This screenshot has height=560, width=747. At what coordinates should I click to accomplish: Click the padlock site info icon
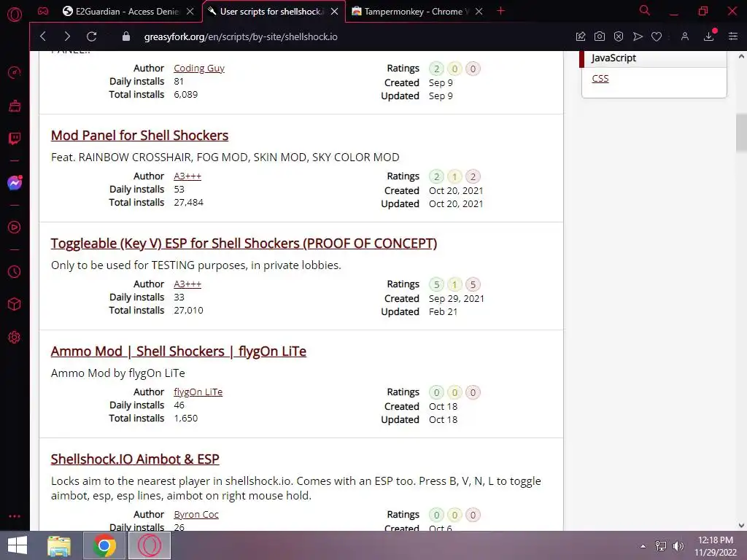click(125, 36)
